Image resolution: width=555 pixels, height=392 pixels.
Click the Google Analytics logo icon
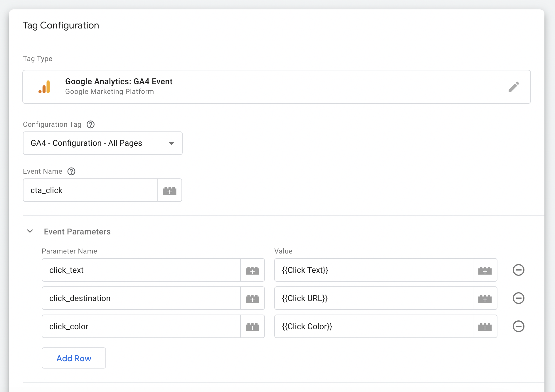click(44, 87)
